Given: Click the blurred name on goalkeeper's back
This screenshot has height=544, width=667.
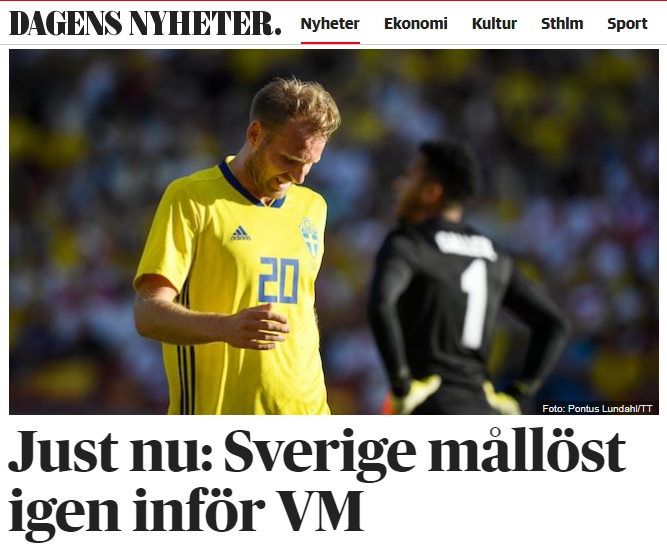Looking at the screenshot, I should coord(465,245).
